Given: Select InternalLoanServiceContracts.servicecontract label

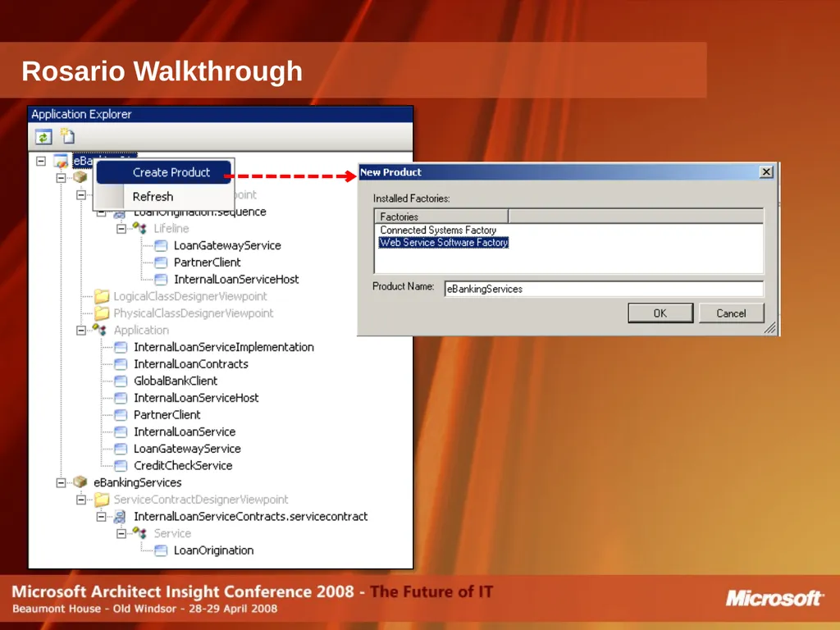Looking at the screenshot, I should coord(251,517).
